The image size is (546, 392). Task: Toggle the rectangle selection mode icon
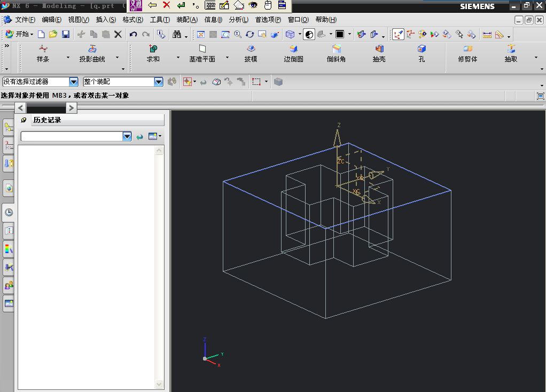(x=256, y=82)
